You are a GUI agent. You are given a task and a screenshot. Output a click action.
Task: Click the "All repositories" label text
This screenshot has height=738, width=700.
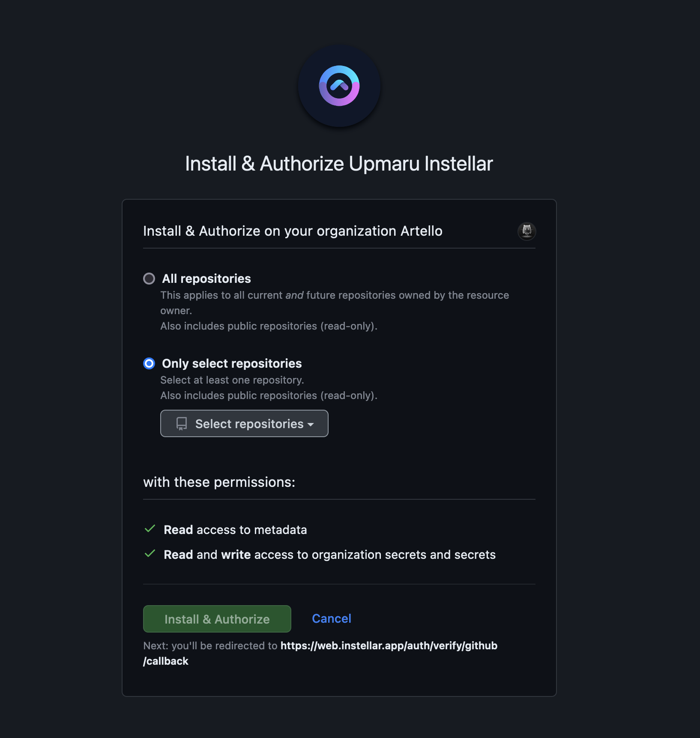pyautogui.click(x=206, y=279)
